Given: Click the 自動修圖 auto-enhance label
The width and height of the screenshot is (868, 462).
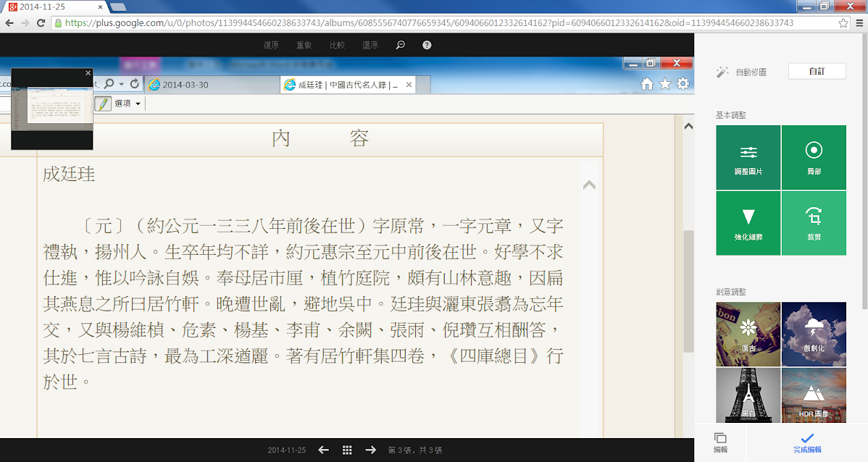Looking at the screenshot, I should tap(751, 72).
